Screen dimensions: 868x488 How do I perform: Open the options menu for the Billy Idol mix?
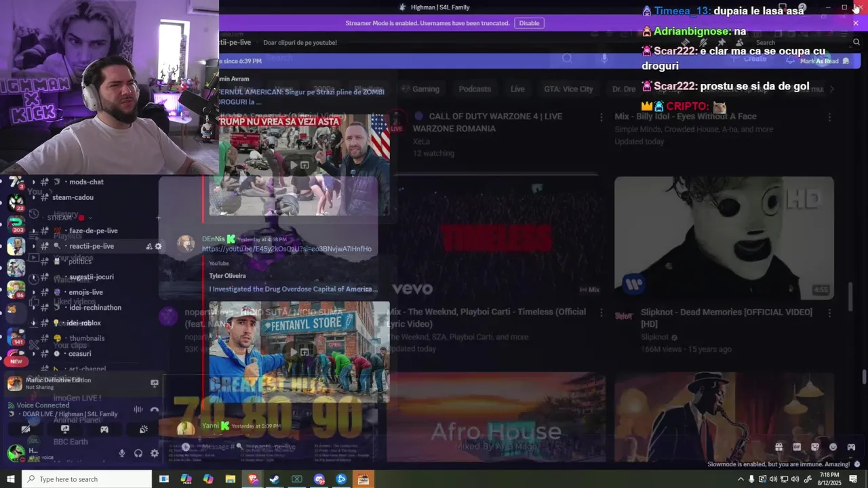(829, 117)
